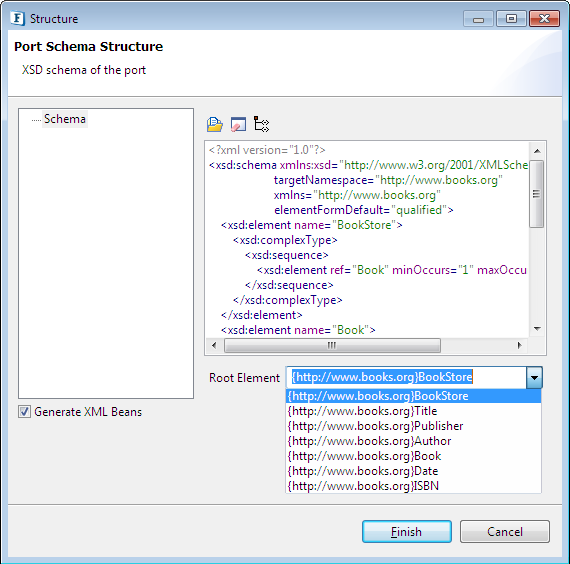Click the load schema folder icon
This screenshot has height=564, width=570.
click(214, 124)
